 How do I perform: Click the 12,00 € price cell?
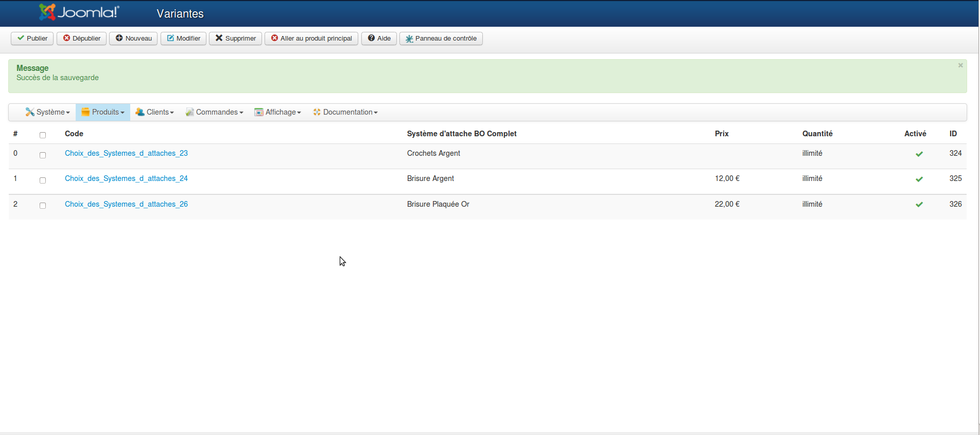pos(727,178)
